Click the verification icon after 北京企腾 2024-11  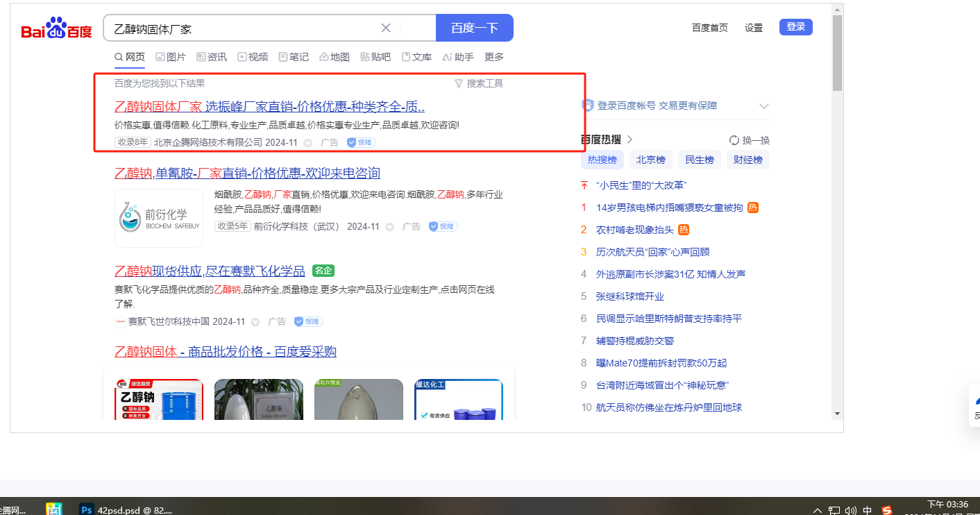[x=308, y=143]
